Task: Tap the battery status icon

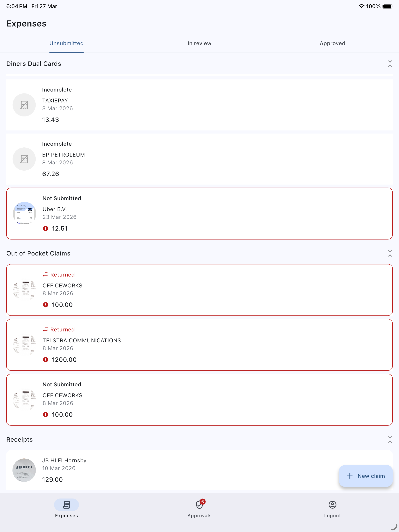Action: pos(388,6)
